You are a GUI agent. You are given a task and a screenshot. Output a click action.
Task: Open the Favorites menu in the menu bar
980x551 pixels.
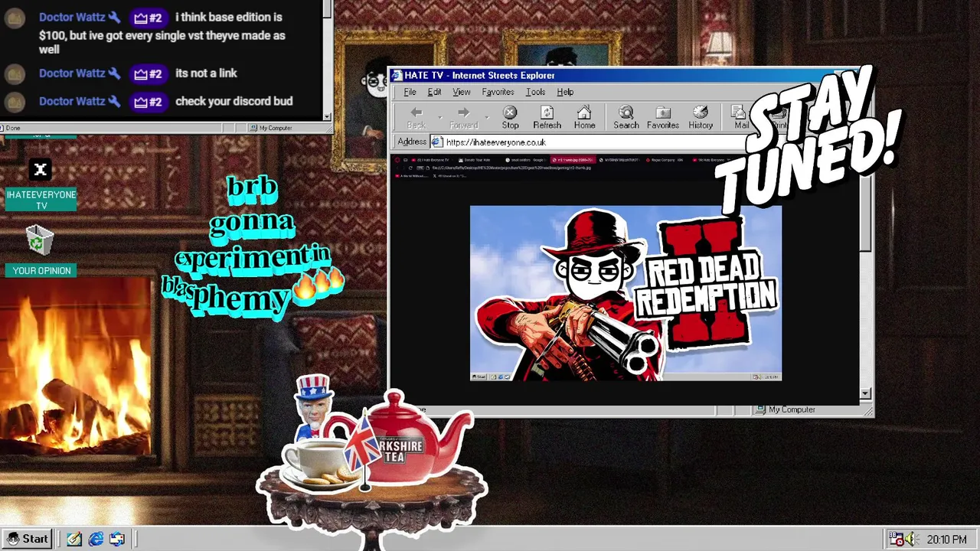[x=498, y=92]
